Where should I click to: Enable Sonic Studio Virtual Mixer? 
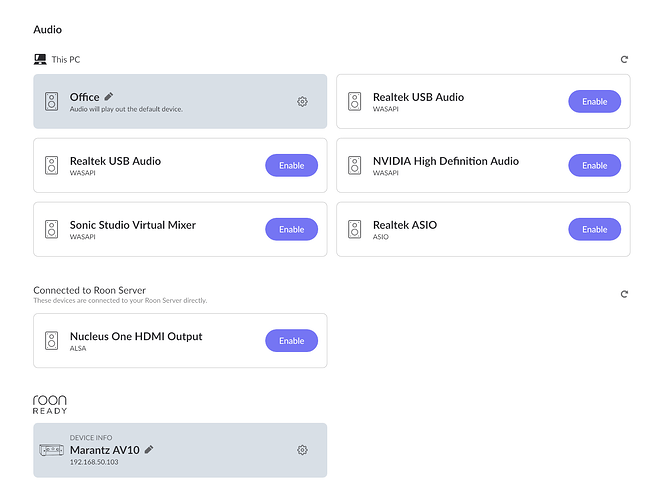point(291,230)
